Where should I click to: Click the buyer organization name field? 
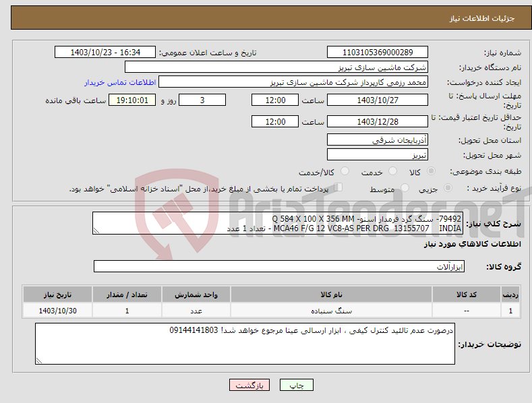tap(276, 67)
